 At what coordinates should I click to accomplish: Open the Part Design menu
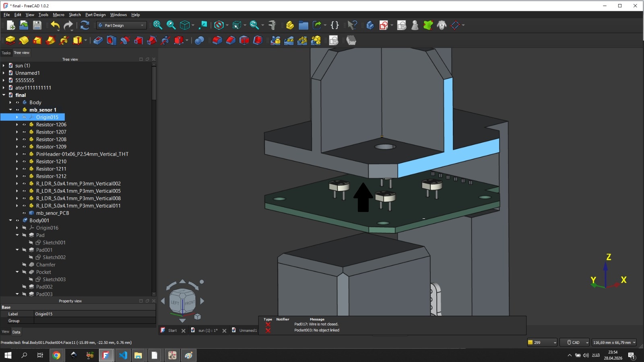coord(95,15)
